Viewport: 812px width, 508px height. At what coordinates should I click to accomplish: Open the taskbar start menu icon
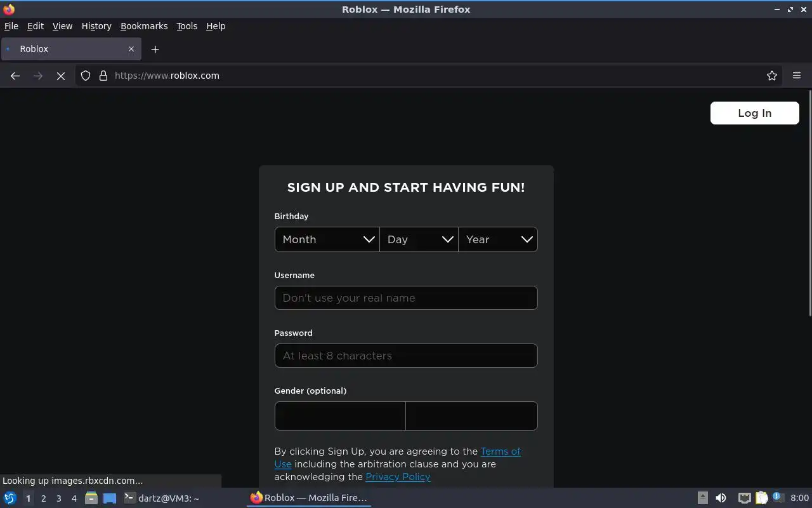pyautogui.click(x=10, y=498)
